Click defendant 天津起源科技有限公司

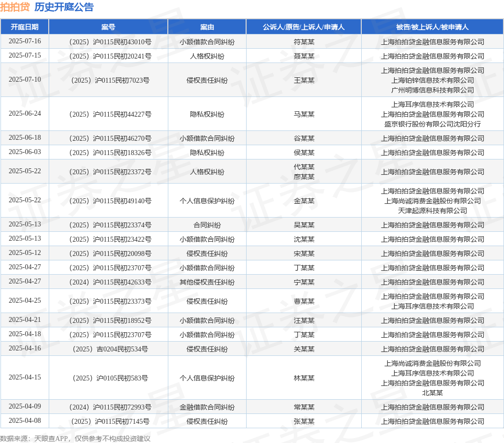coord(433,211)
